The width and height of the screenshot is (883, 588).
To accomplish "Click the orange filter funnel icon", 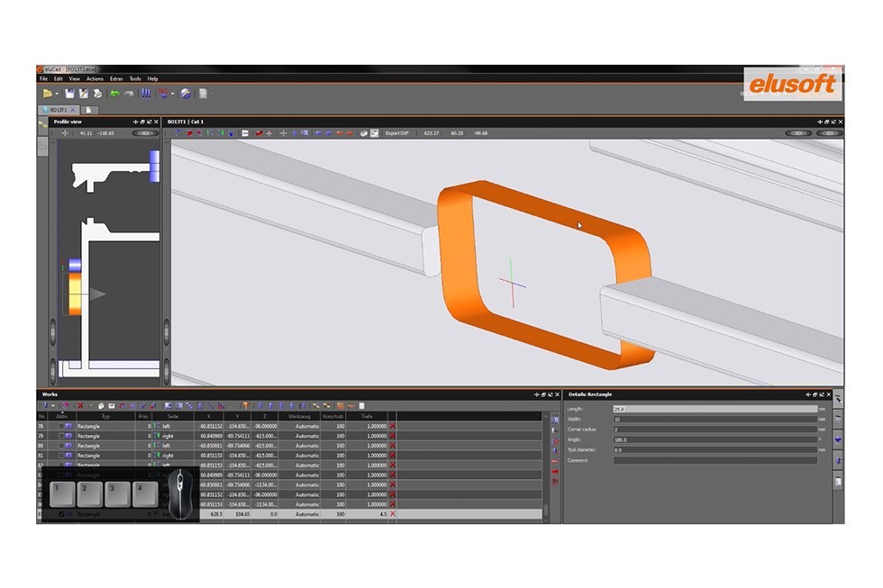I will 246,406.
